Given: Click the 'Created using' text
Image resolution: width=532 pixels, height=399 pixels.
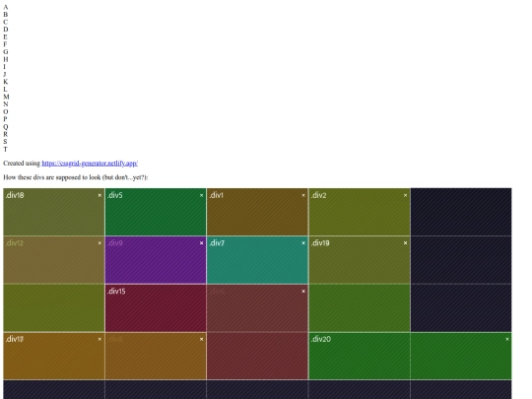Looking at the screenshot, I should click(x=22, y=164).
